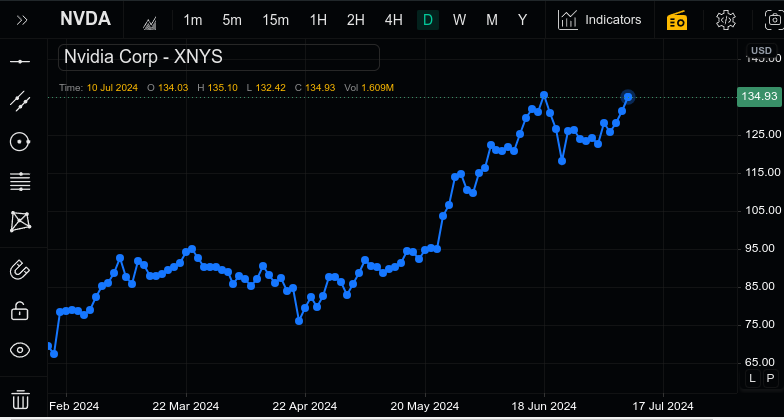Select the 2H timeframe

point(356,20)
